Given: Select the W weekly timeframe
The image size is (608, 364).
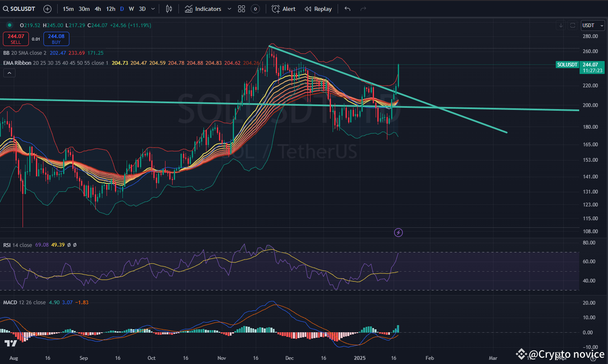Looking at the screenshot, I should (x=131, y=9).
